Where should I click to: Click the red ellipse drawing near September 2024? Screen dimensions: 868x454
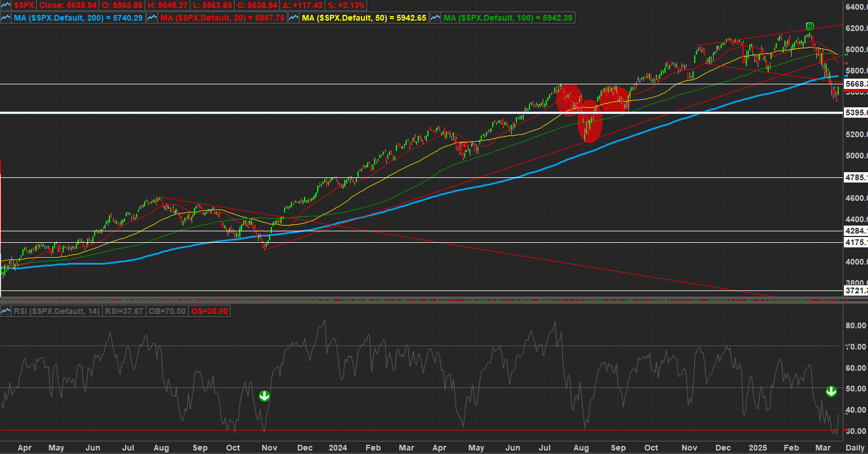click(615, 99)
